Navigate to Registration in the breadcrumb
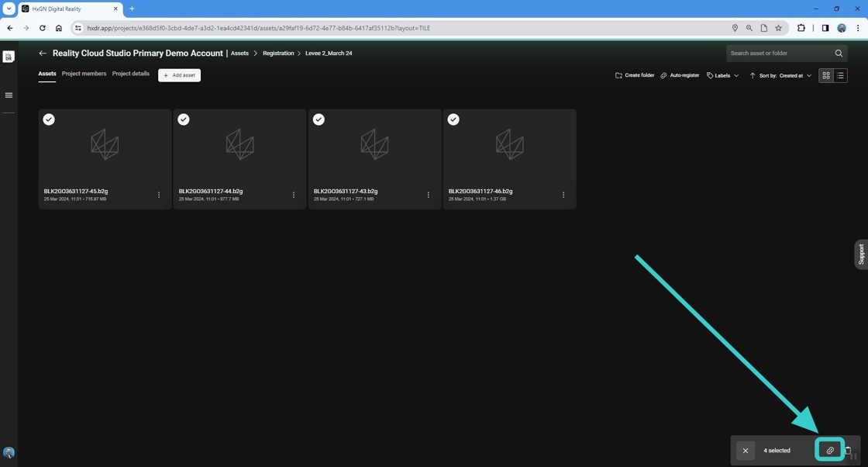Screen dimensions: 868x467 (278, 54)
